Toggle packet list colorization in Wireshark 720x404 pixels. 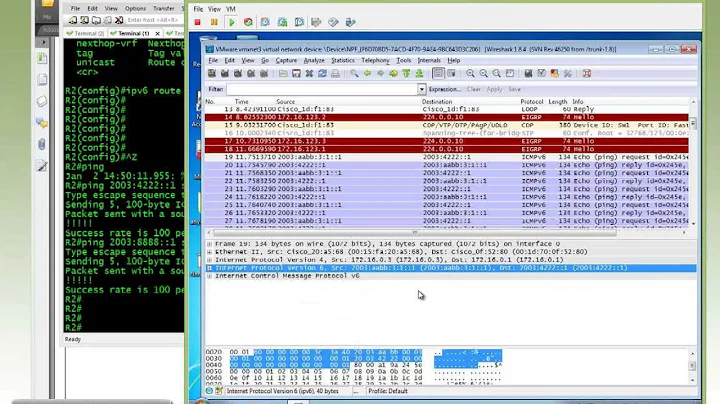coord(438,73)
